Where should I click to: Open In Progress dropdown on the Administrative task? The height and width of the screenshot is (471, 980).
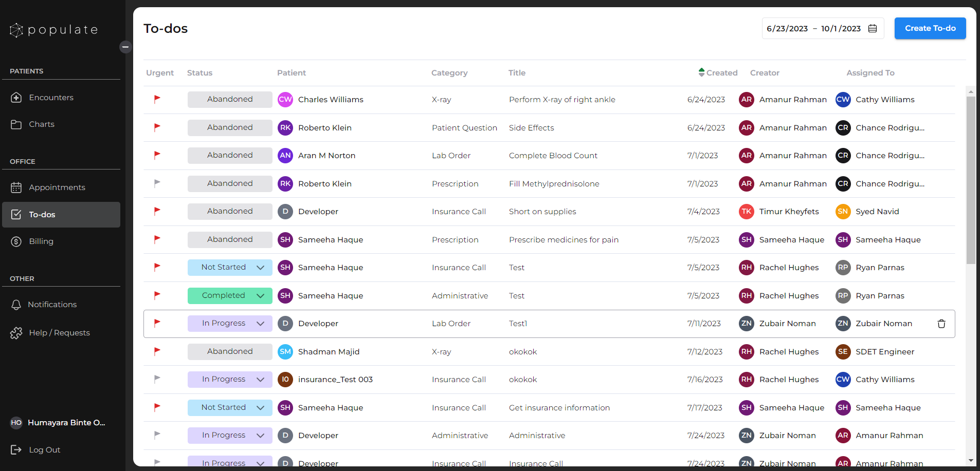[x=260, y=435]
